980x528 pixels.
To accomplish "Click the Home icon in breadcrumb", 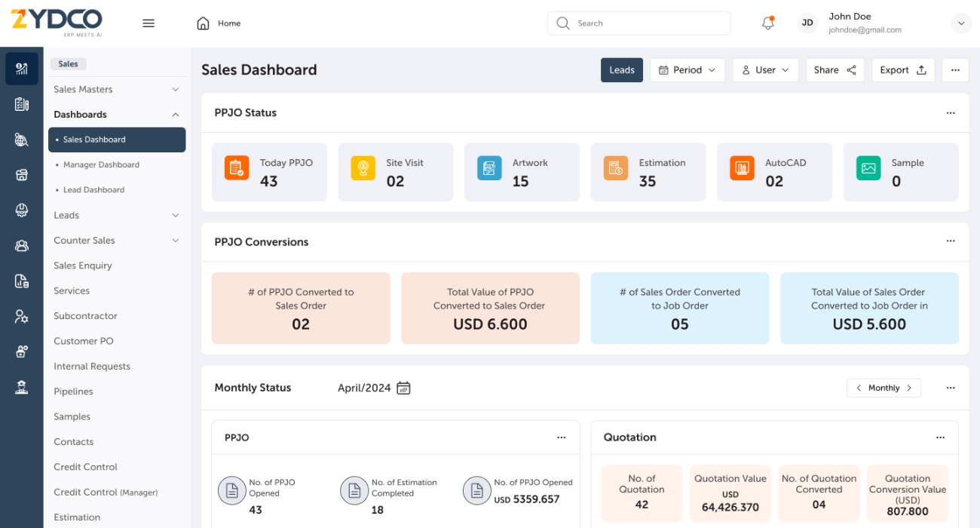I will [x=203, y=23].
